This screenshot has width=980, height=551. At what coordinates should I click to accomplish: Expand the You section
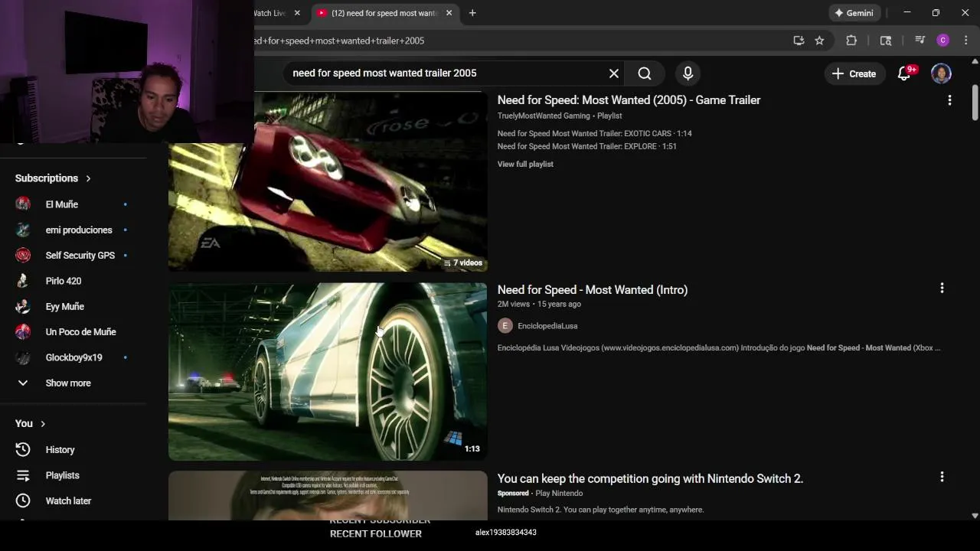tap(31, 424)
